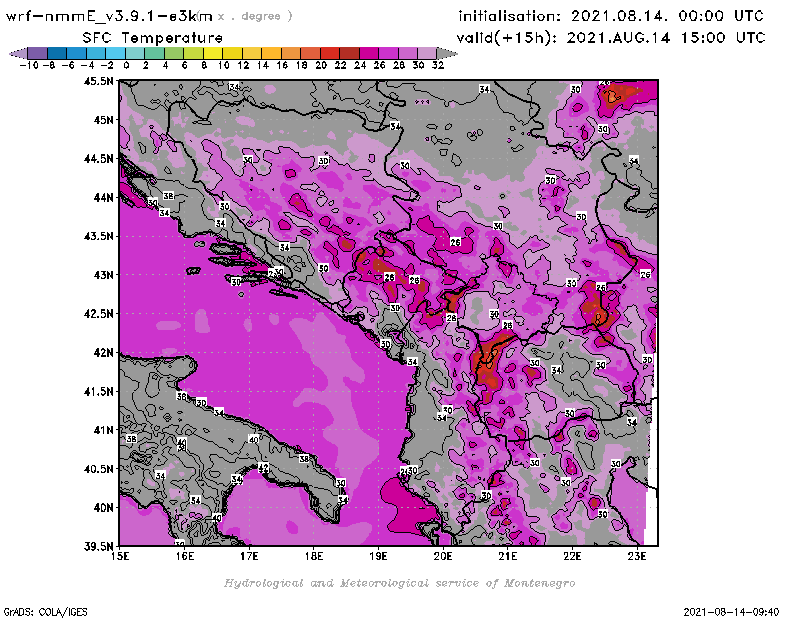Select the purple colorbar segment between -10 and -8

38,53
